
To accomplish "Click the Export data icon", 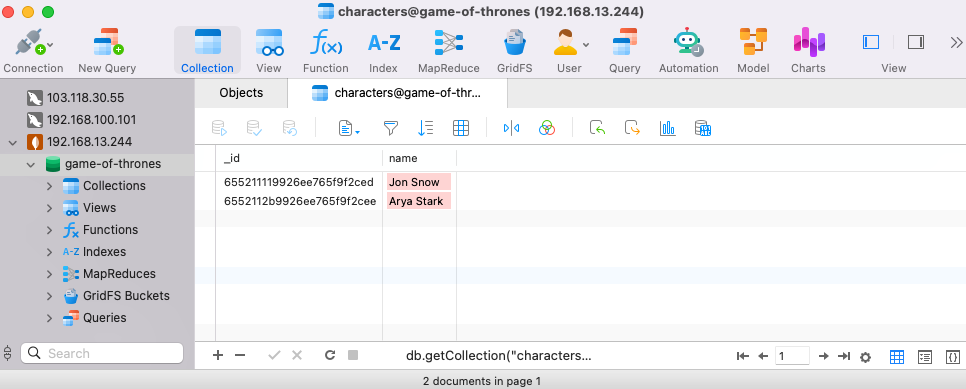I will (x=632, y=128).
